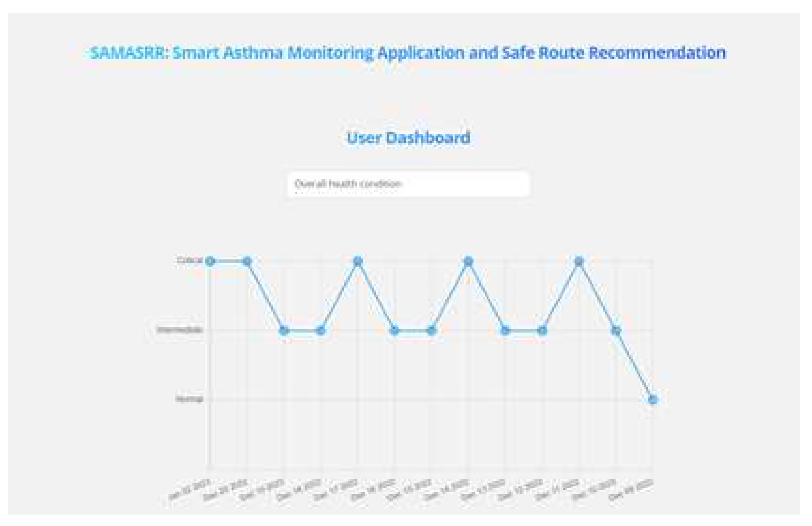Click the fifth Intermediate point from left
The height and width of the screenshot is (526, 812).
point(505,330)
